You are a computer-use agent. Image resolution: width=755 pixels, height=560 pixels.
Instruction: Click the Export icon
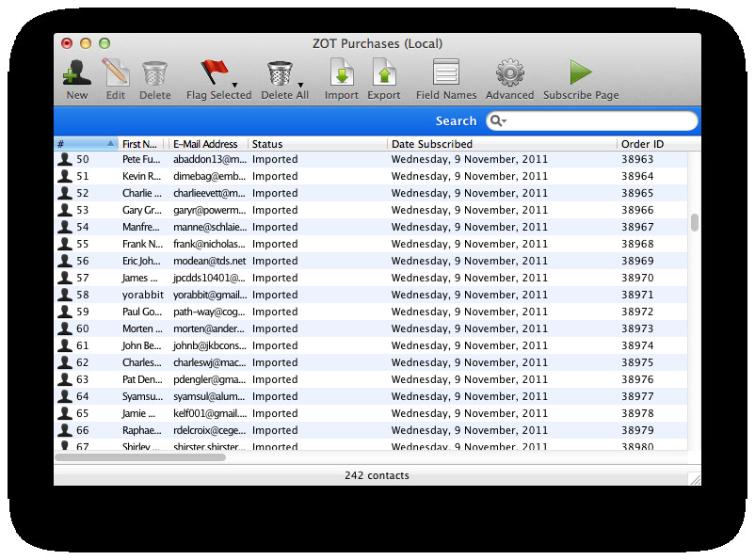coord(384,72)
